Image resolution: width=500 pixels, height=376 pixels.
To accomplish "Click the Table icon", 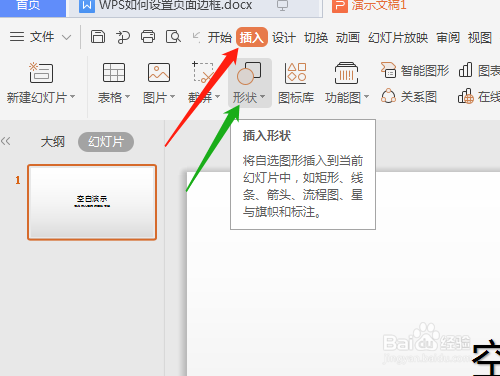I will tap(114, 72).
